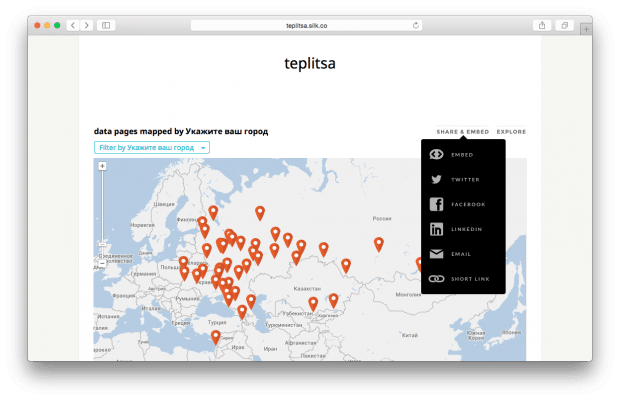Screen dimensions: 620x401
Task: Select the Twitter label in share menu
Action: click(465, 180)
